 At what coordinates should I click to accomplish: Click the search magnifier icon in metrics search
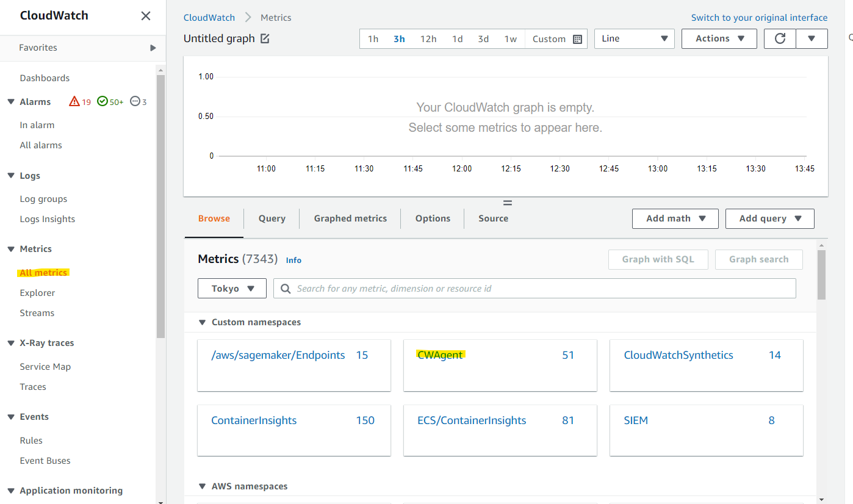(286, 289)
